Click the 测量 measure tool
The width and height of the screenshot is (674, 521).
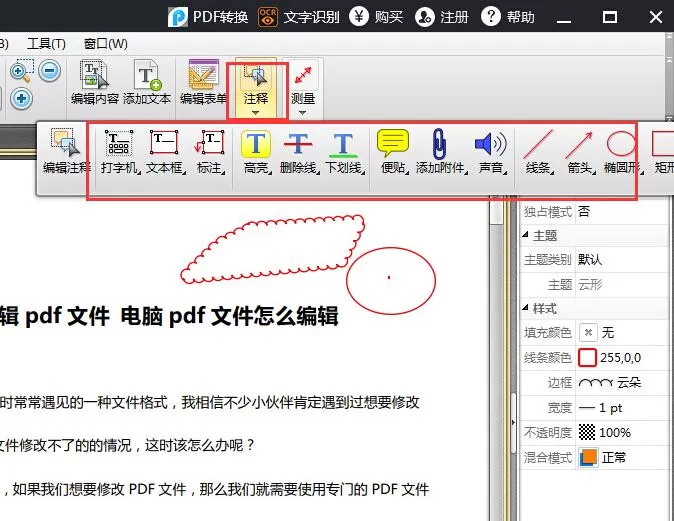[x=303, y=84]
